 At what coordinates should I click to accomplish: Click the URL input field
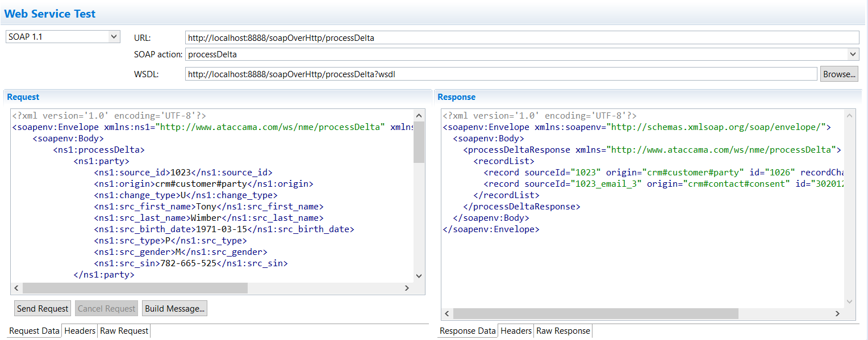[x=521, y=37]
